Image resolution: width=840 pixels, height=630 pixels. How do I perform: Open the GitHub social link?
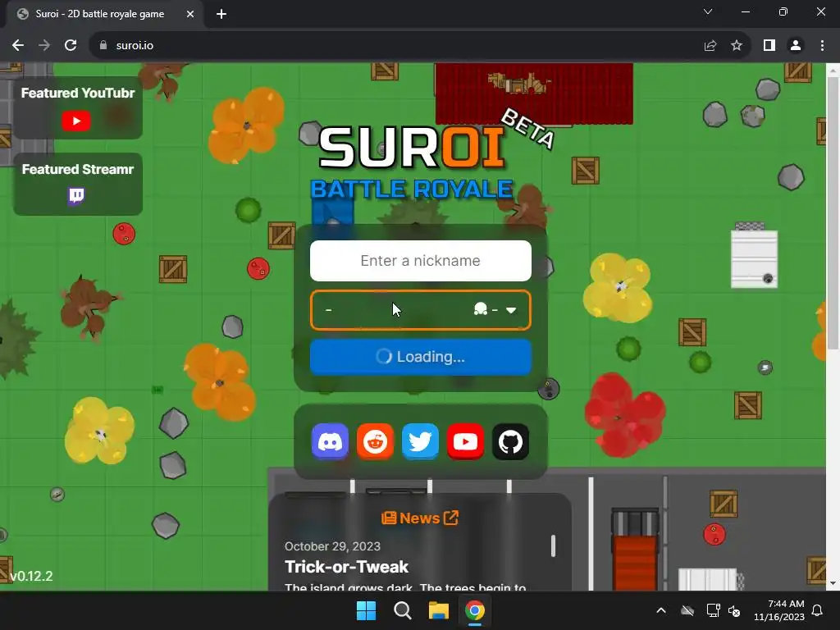[x=510, y=441]
